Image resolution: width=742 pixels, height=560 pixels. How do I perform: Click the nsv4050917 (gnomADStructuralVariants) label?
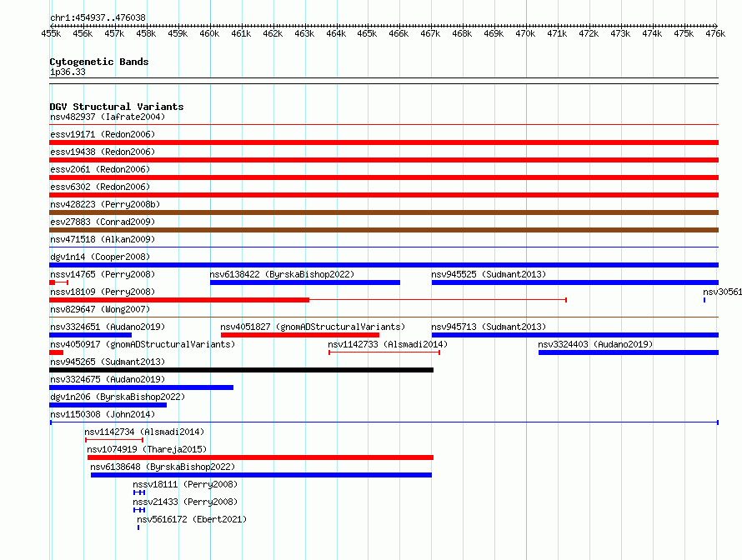143,344
